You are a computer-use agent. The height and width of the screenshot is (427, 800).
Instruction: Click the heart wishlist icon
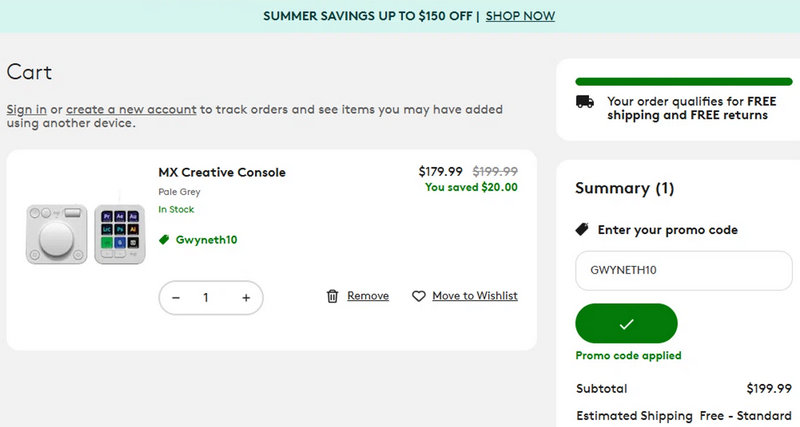(419, 296)
